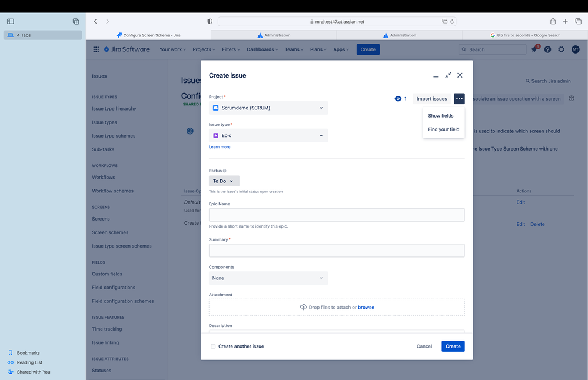Click the Summary input field

coord(337,251)
